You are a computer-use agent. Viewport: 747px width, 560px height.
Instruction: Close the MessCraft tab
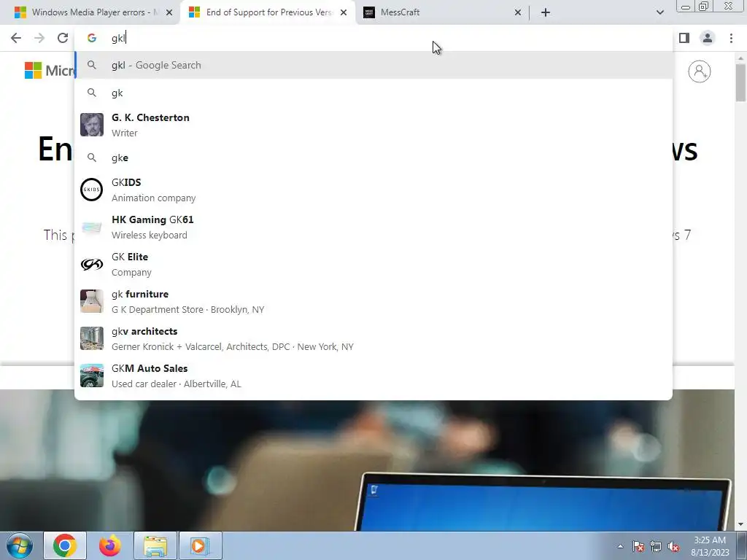pos(518,12)
